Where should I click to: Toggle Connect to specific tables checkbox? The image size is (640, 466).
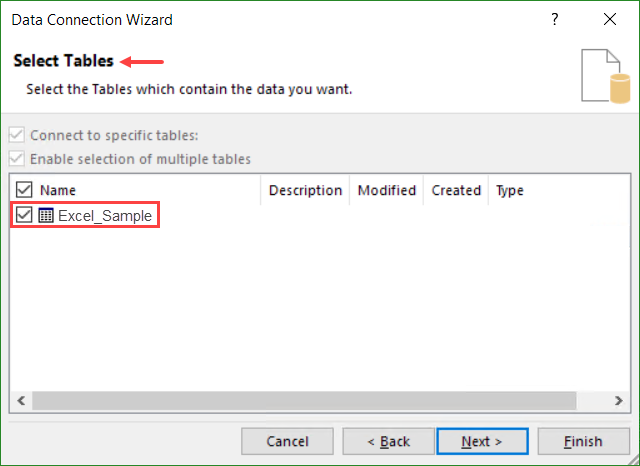[x=17, y=135]
